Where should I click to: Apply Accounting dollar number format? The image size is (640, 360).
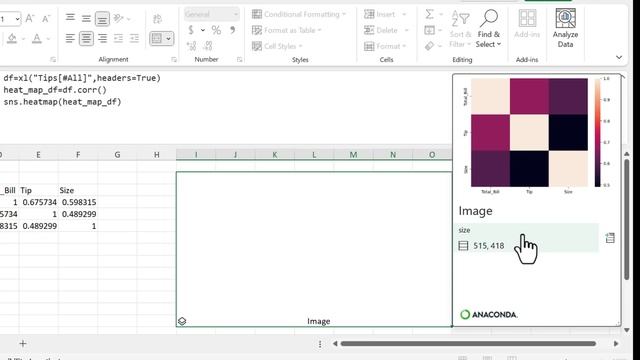pos(191,30)
